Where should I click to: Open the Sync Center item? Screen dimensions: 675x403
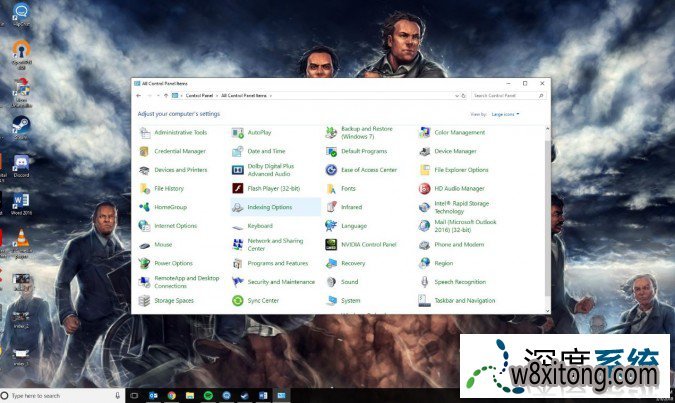click(262, 300)
